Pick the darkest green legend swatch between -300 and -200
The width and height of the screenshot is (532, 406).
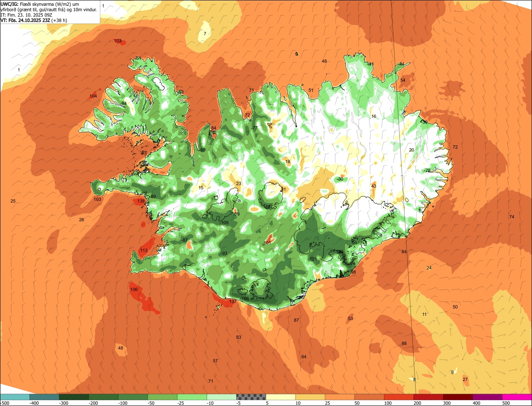pyautogui.click(x=74, y=397)
